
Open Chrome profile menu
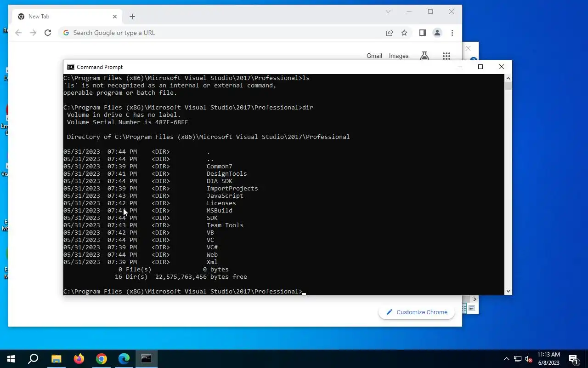coord(437,33)
